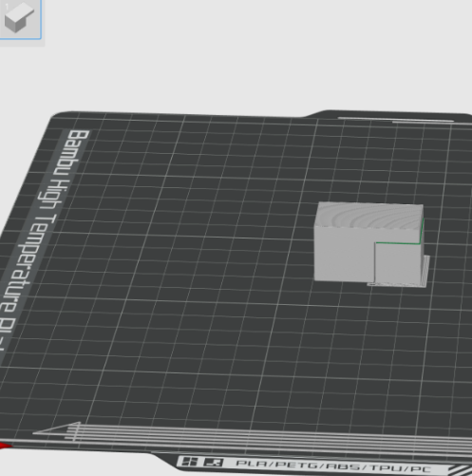This screenshot has width=472, height=476.
Task: Select the lower stepped section of the model
Action: (398, 263)
